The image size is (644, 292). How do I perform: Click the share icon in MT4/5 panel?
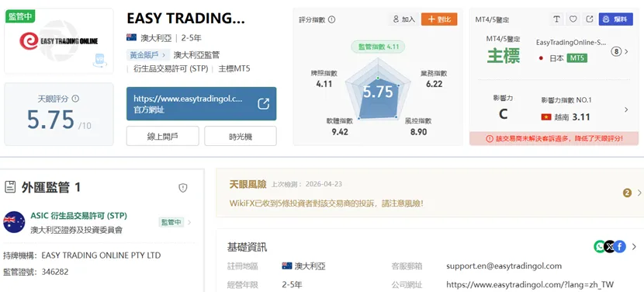point(590,19)
